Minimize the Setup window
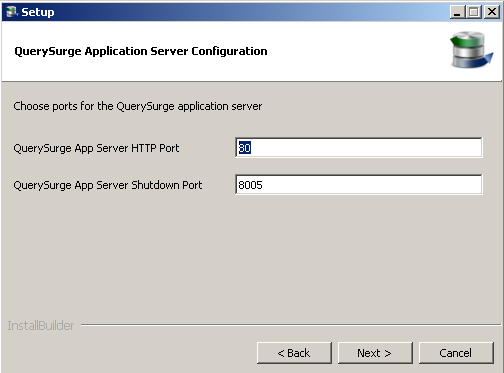This screenshot has height=373, width=504. tap(457, 12)
